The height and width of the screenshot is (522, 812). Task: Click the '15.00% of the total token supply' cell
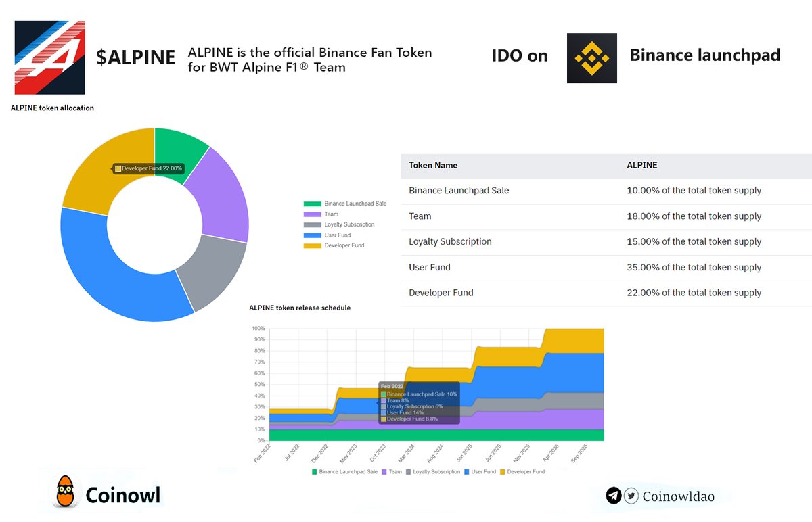coord(694,241)
